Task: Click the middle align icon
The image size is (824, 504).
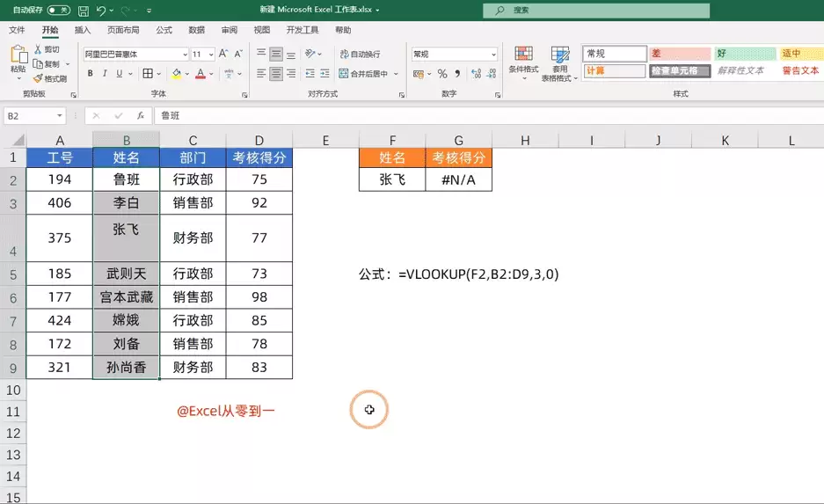Action: [x=276, y=54]
